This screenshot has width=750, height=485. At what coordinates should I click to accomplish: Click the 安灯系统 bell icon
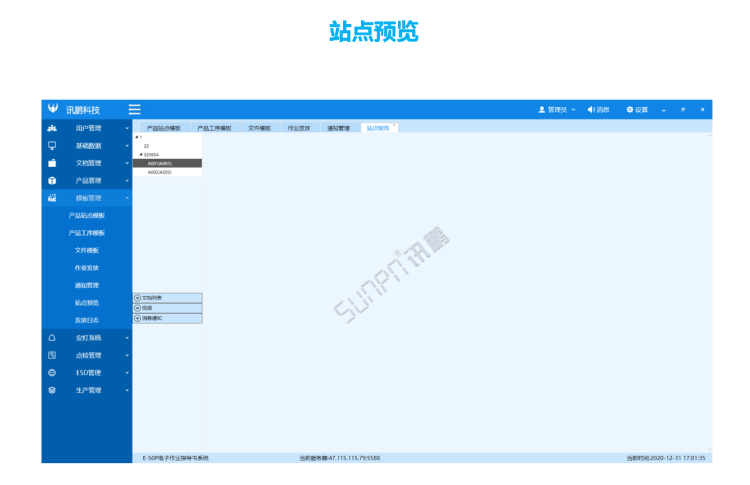pos(52,338)
